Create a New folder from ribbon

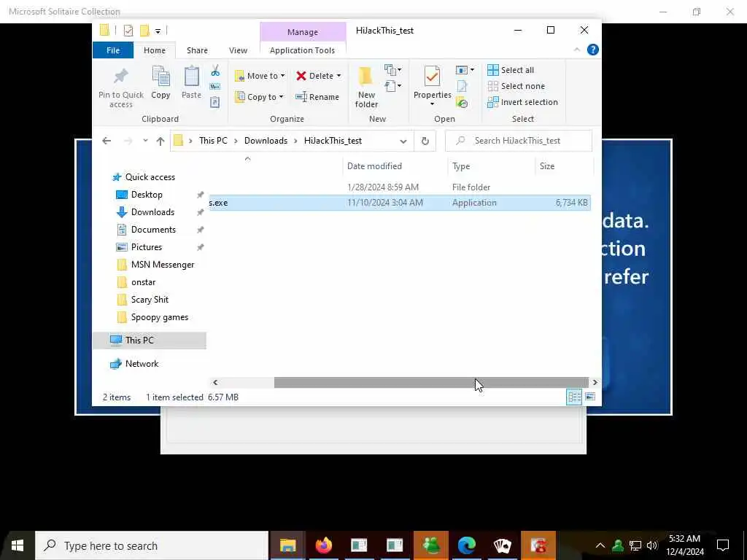click(366, 87)
